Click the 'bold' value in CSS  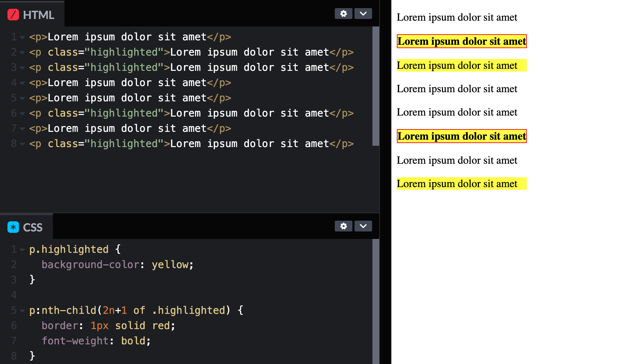pos(133,341)
